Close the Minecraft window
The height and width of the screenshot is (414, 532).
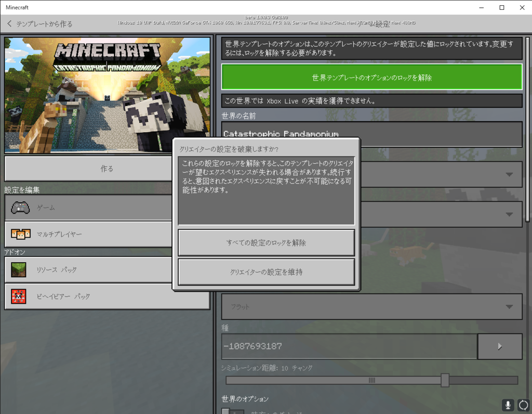(522, 7)
